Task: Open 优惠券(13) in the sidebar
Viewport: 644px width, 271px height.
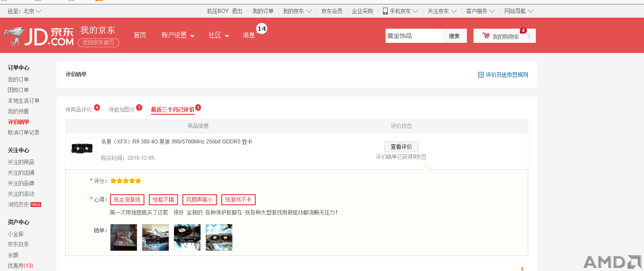Action: (20, 266)
